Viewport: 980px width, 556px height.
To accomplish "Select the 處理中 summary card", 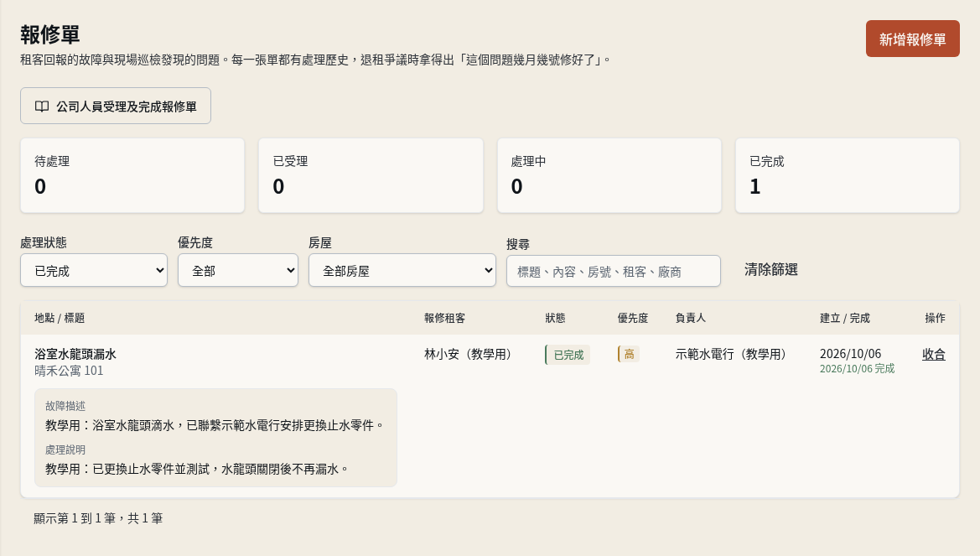I will coord(609,176).
